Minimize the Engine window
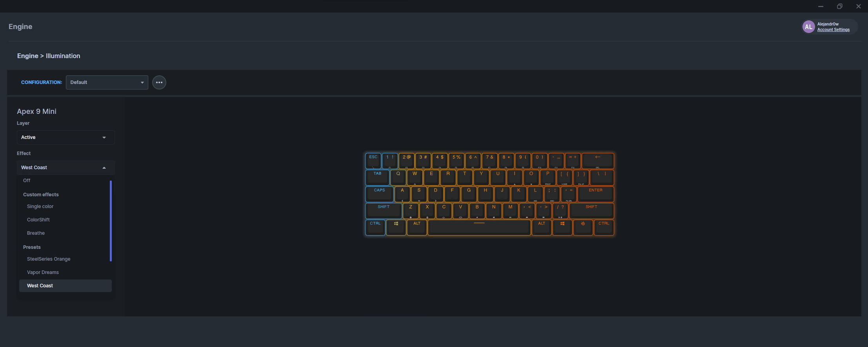This screenshot has width=868, height=347. 821,6
